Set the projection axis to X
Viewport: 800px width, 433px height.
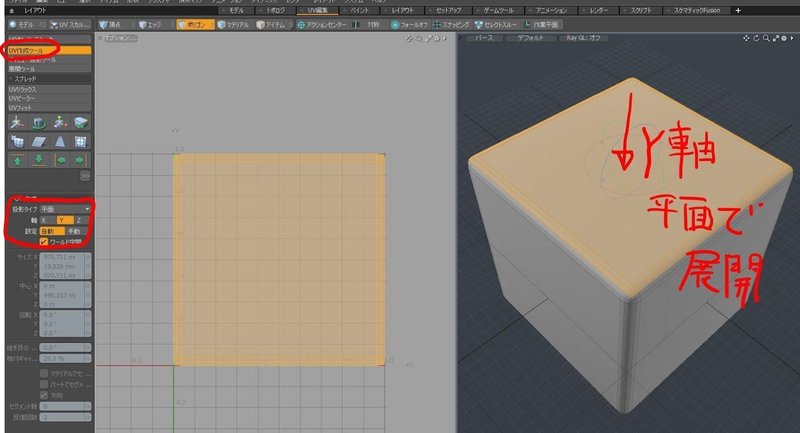(x=48, y=220)
